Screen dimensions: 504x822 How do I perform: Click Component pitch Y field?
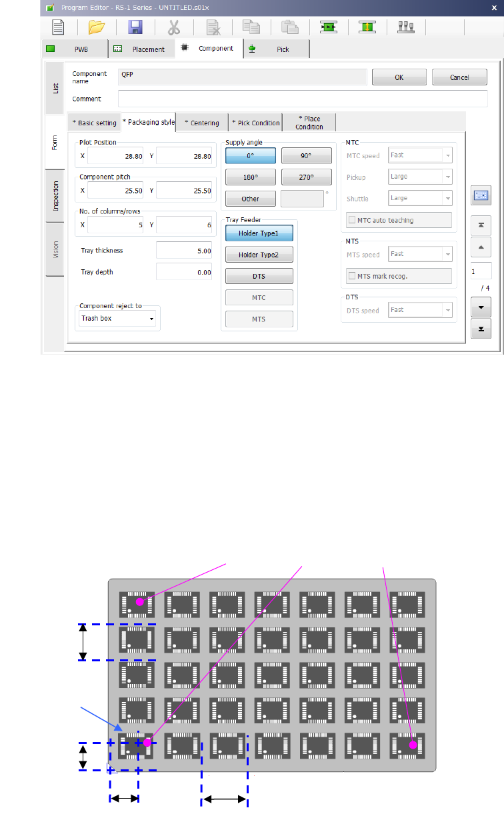click(185, 191)
